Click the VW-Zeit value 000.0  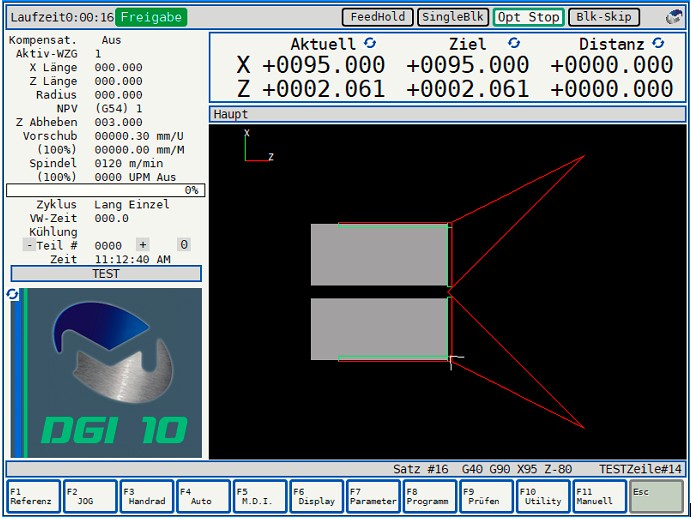[x=111, y=218]
